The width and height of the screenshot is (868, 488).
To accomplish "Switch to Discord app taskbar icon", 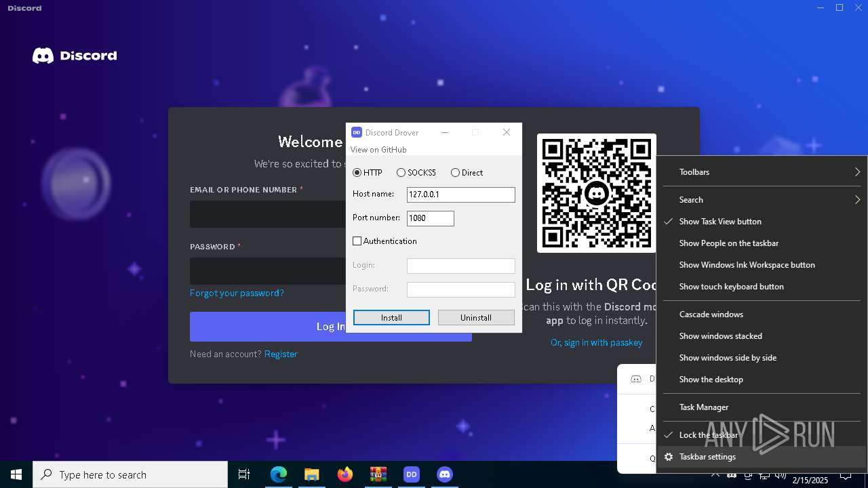I will point(445,474).
